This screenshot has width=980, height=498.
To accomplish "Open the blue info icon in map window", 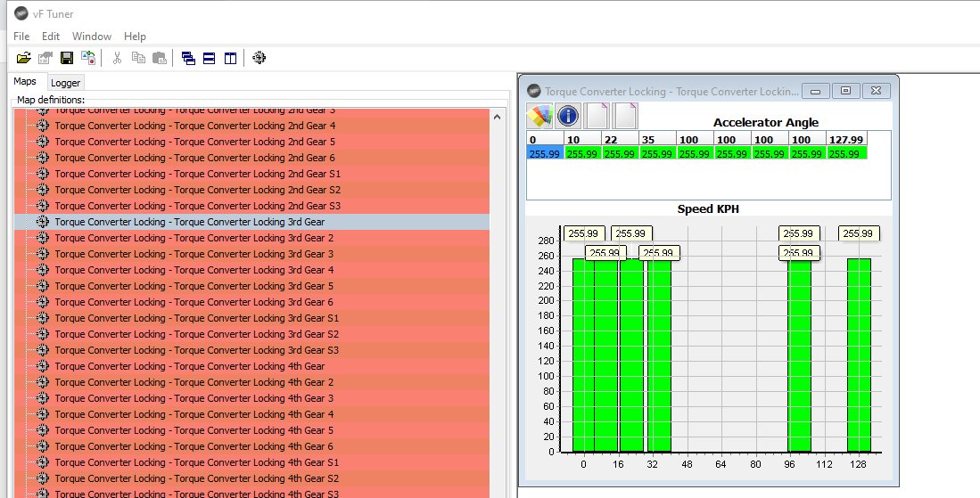I will tap(568, 116).
